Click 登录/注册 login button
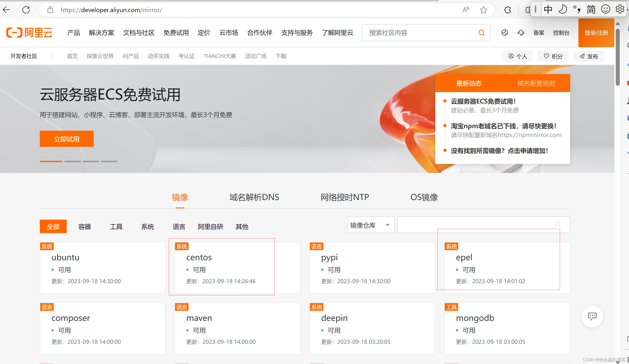Image resolution: width=629 pixels, height=364 pixels. pos(596,33)
